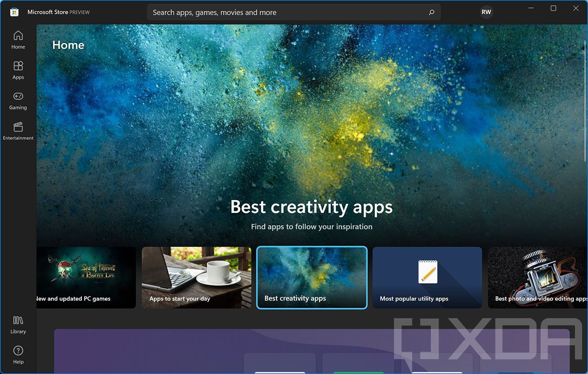
Task: Click the search magnifier icon
Action: click(432, 12)
